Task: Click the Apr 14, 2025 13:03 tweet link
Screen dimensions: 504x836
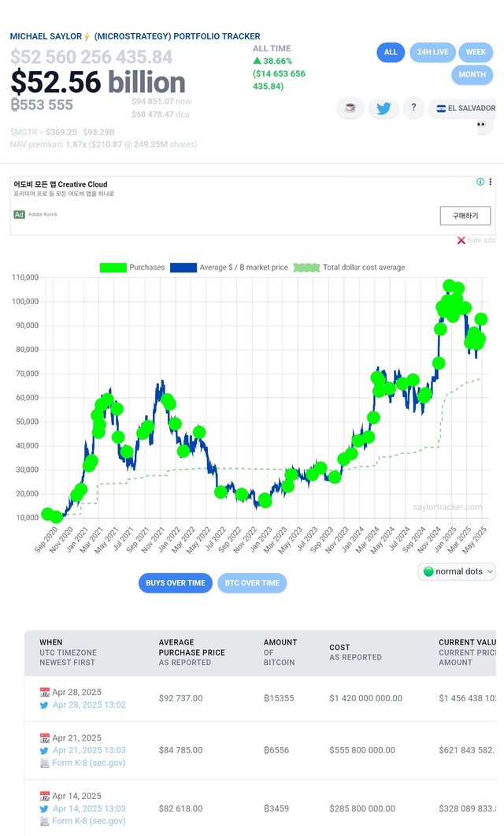Action: (89, 808)
